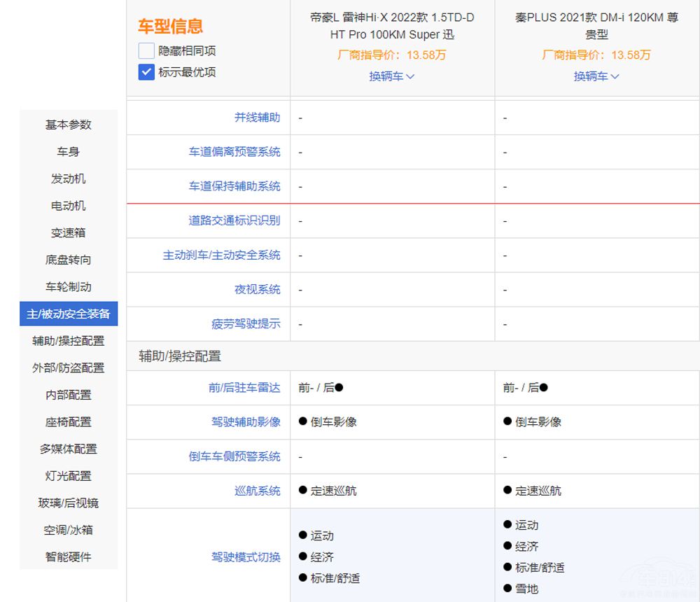
Task: Click the active 主/被动安全装备 tab
Action: (x=69, y=314)
